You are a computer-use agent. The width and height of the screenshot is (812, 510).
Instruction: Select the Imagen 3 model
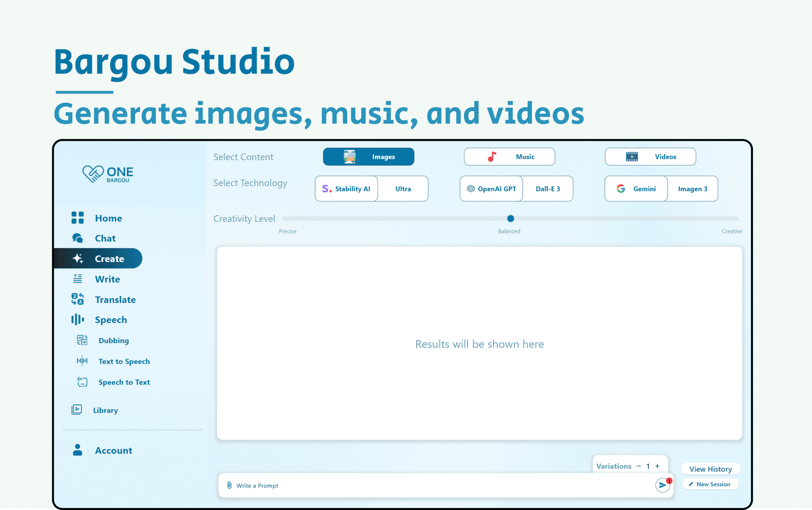693,189
